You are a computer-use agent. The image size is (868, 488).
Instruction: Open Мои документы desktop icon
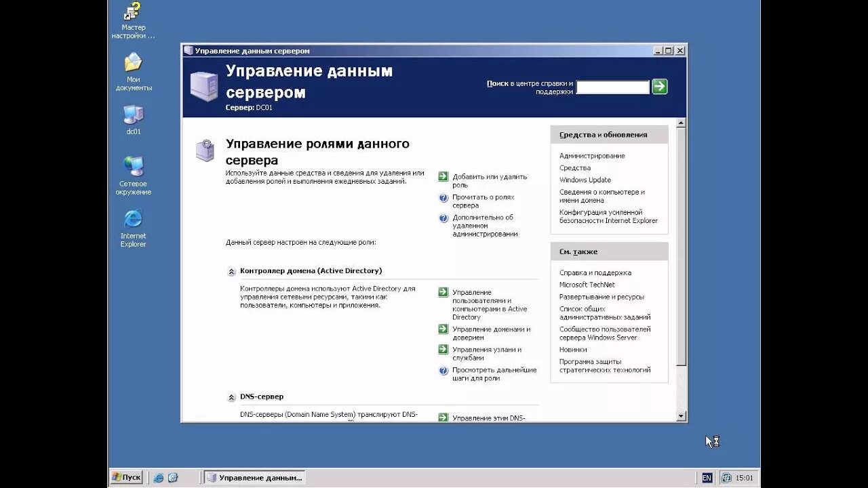pyautogui.click(x=133, y=72)
